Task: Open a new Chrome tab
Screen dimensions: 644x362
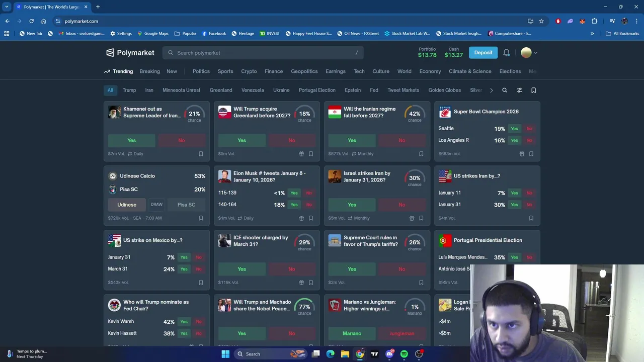Action: pos(98,7)
